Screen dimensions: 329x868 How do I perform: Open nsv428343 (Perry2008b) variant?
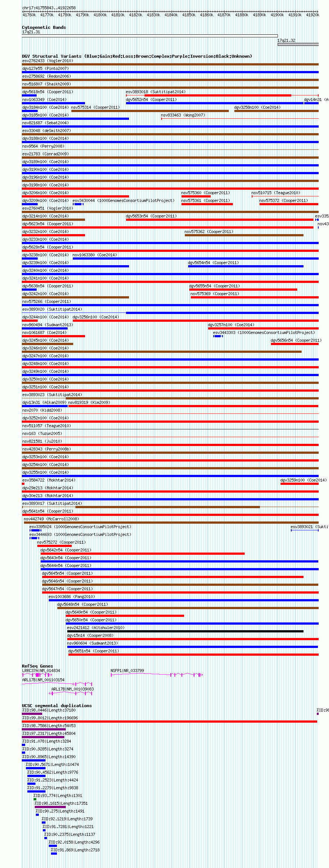coord(47,449)
